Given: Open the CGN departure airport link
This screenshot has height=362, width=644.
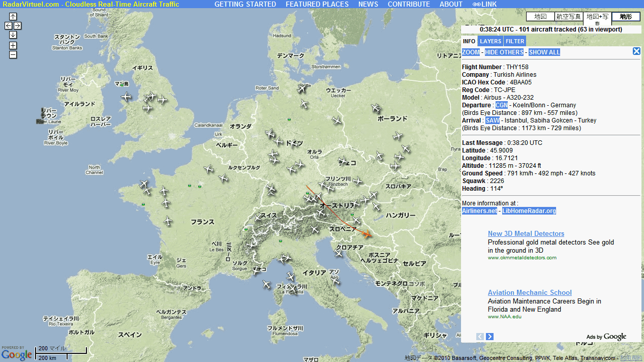Looking at the screenshot, I should pos(501,105).
